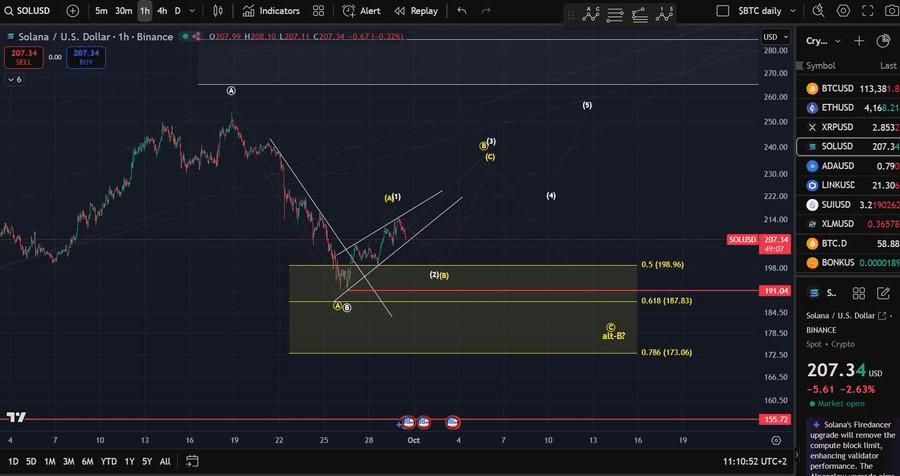The image size is (900, 476).
Task: Open the indicator templates grid icon
Action: tap(317, 11)
